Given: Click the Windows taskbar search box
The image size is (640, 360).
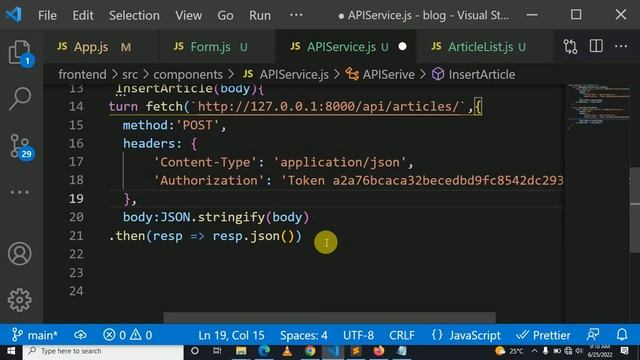Looking at the screenshot, I should tap(103, 351).
